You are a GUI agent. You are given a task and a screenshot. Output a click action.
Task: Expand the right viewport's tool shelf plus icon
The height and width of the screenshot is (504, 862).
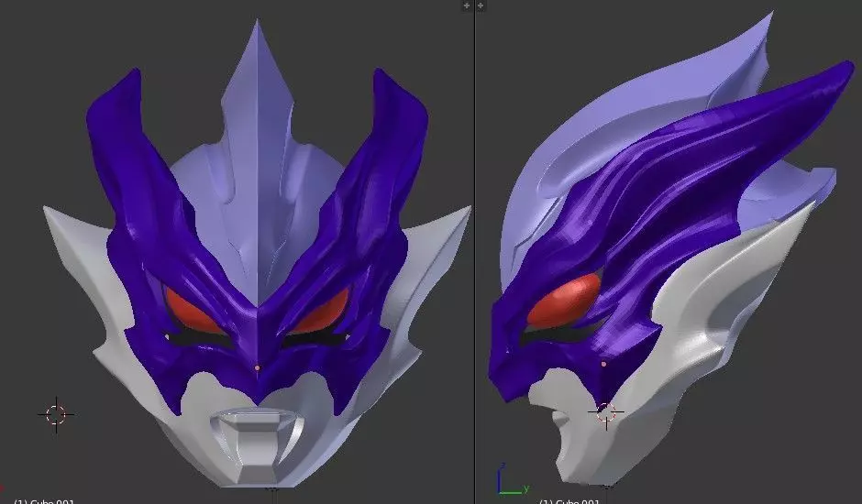[481, 5]
